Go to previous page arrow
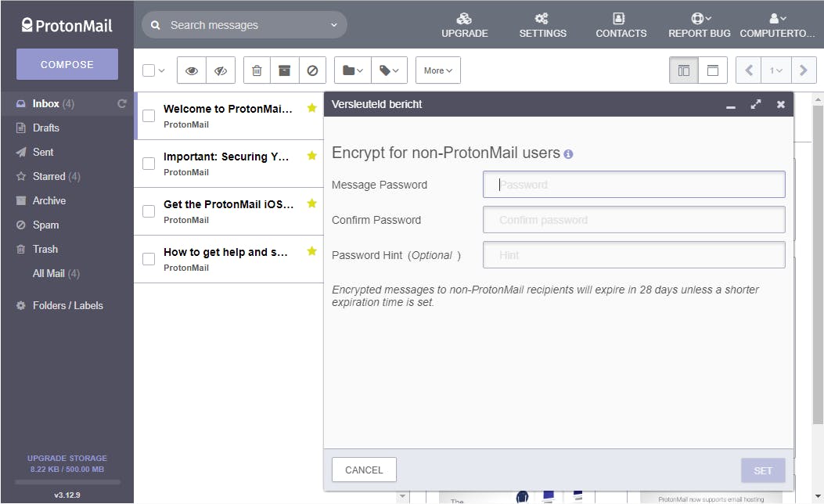This screenshot has width=824, height=504. tap(750, 70)
